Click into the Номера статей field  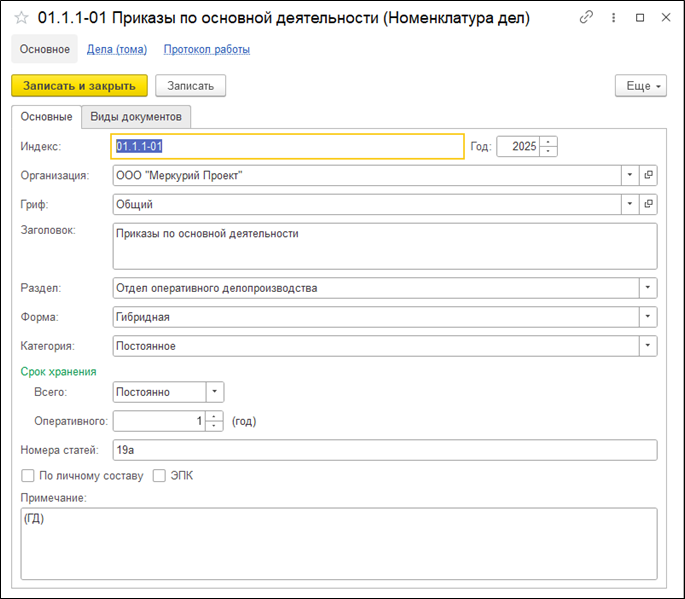tap(384, 450)
